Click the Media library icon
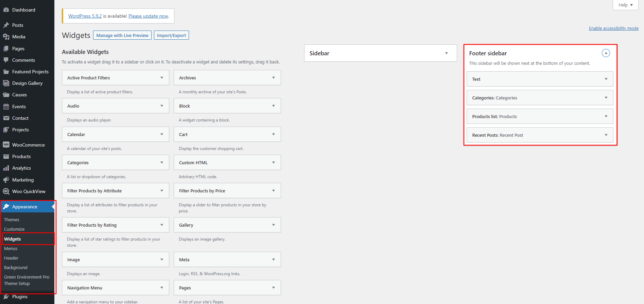Screen dimensions: 644x304 pos(6,37)
